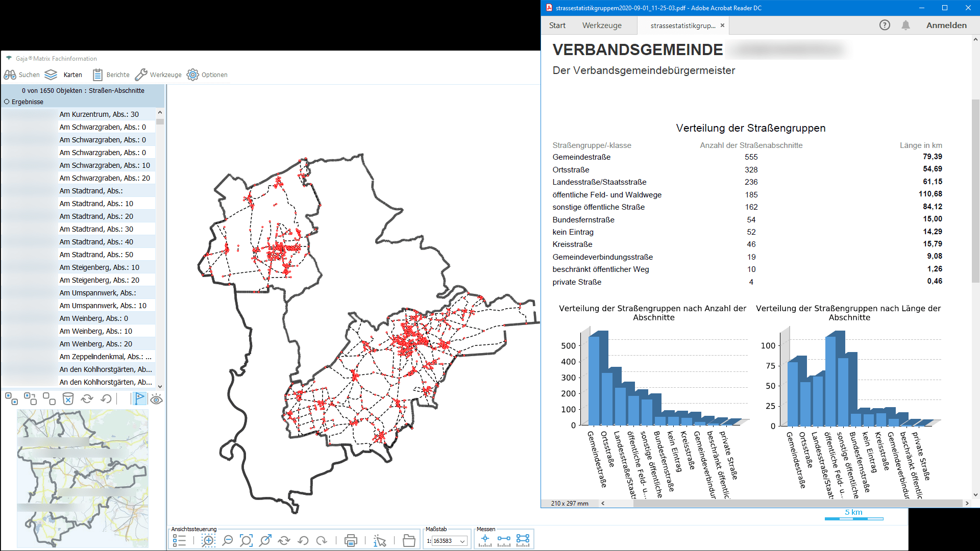Screen dimensions: 980x551
Task: Click Anmelden in Acrobat Reader
Action: [x=946, y=25]
